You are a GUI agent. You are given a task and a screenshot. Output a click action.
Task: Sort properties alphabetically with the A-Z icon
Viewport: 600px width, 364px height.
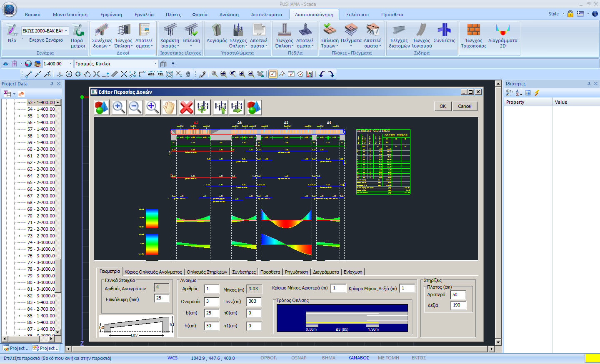pyautogui.click(x=519, y=93)
